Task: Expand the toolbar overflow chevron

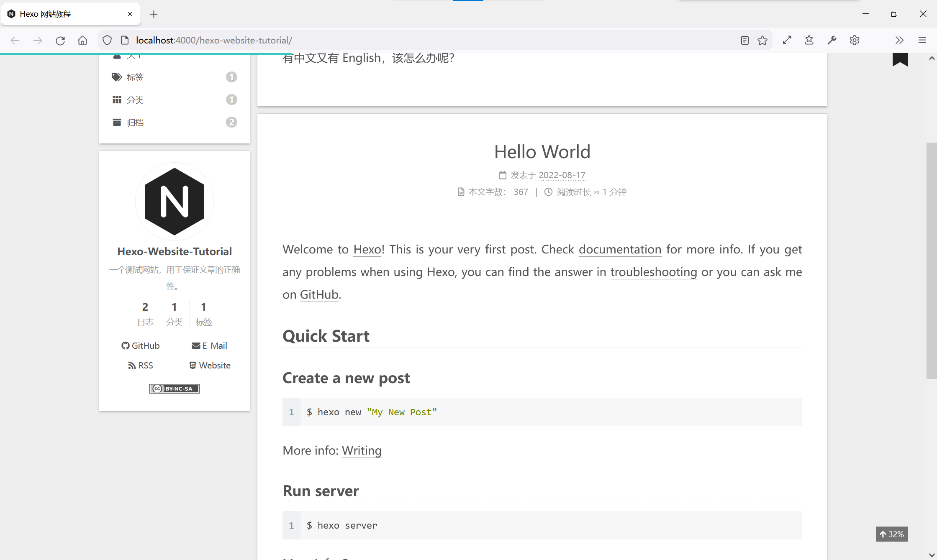Action: pos(899,40)
